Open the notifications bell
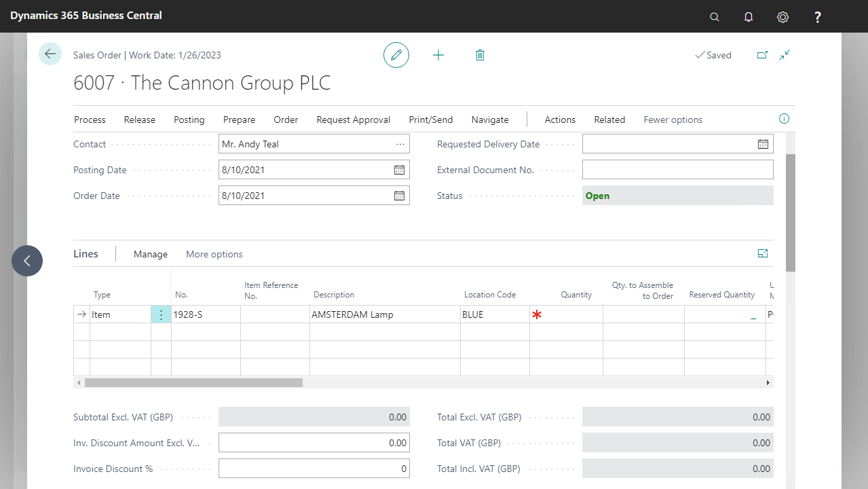Image resolution: width=868 pixels, height=489 pixels. pyautogui.click(x=749, y=16)
